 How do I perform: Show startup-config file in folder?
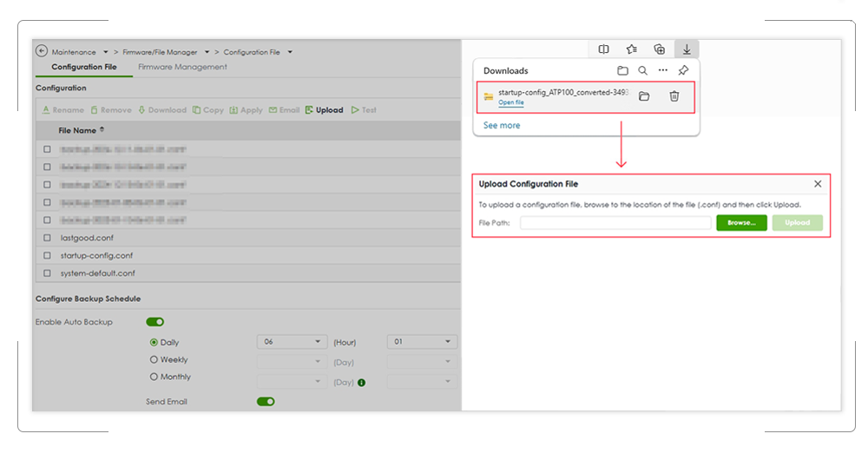pos(644,96)
